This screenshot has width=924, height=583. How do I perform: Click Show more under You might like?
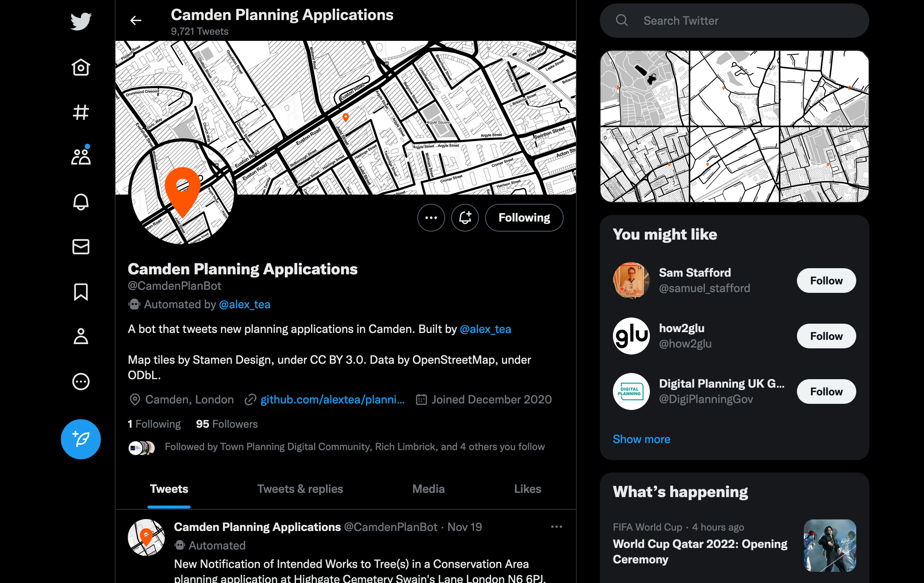[641, 439]
